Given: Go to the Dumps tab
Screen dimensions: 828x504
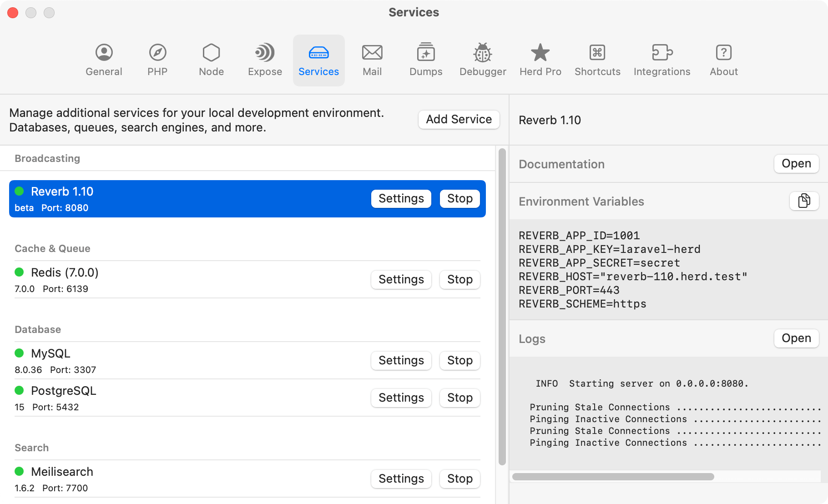Looking at the screenshot, I should [426, 60].
